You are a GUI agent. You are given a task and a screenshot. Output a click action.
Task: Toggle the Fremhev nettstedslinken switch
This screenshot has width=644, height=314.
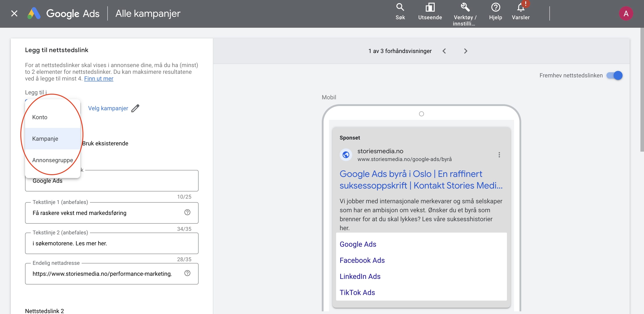tap(614, 76)
